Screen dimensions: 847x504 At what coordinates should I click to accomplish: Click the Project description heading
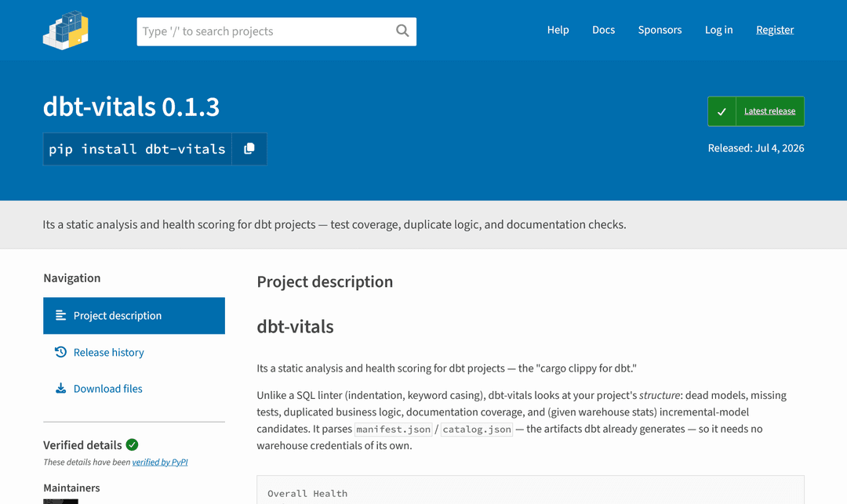[325, 281]
